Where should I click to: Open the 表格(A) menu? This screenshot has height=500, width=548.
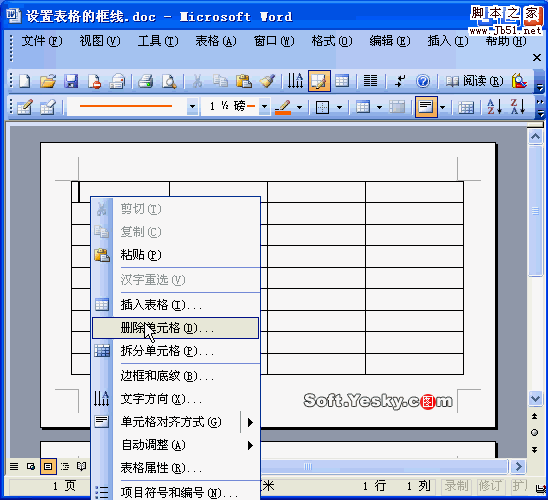click(x=216, y=41)
